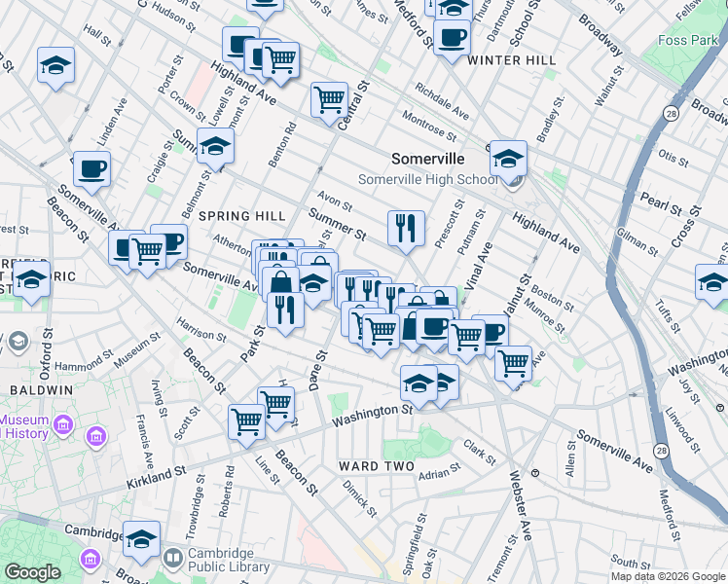Open the Somerville High School graduation cap marker
The height and width of the screenshot is (584, 728).
pyautogui.click(x=508, y=162)
